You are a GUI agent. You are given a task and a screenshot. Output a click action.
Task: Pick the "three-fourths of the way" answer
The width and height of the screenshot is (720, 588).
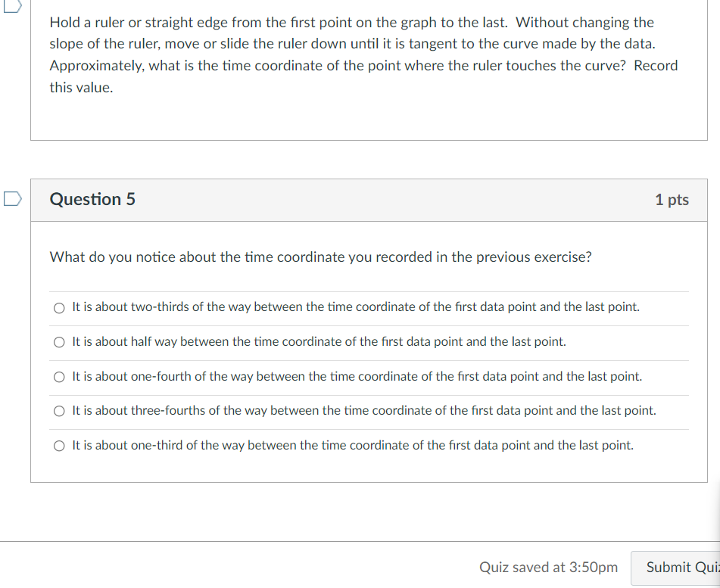tap(59, 411)
